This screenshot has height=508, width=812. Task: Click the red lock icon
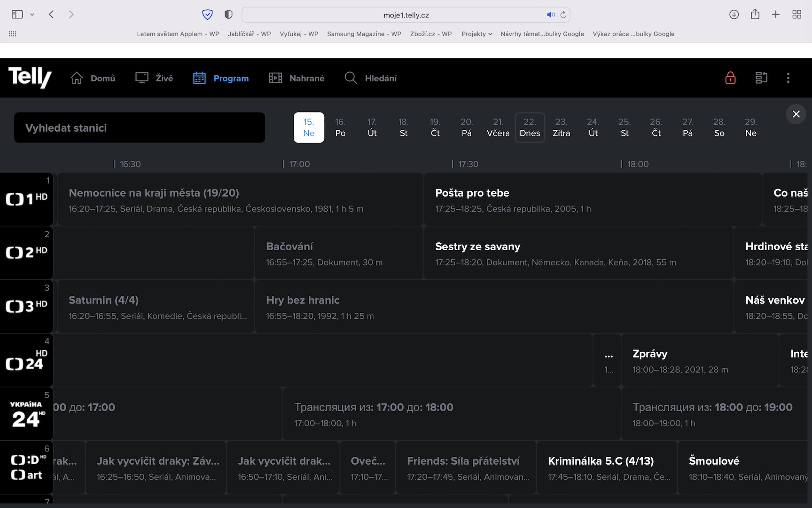point(730,78)
